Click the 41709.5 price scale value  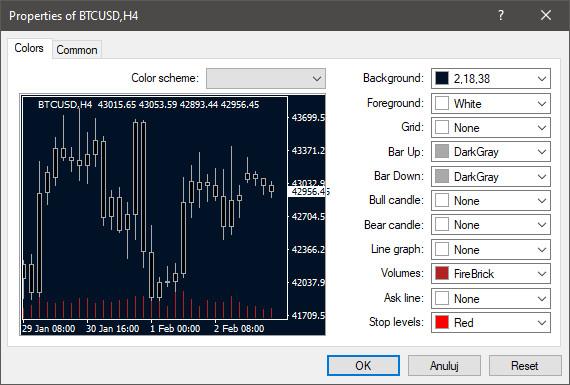308,315
